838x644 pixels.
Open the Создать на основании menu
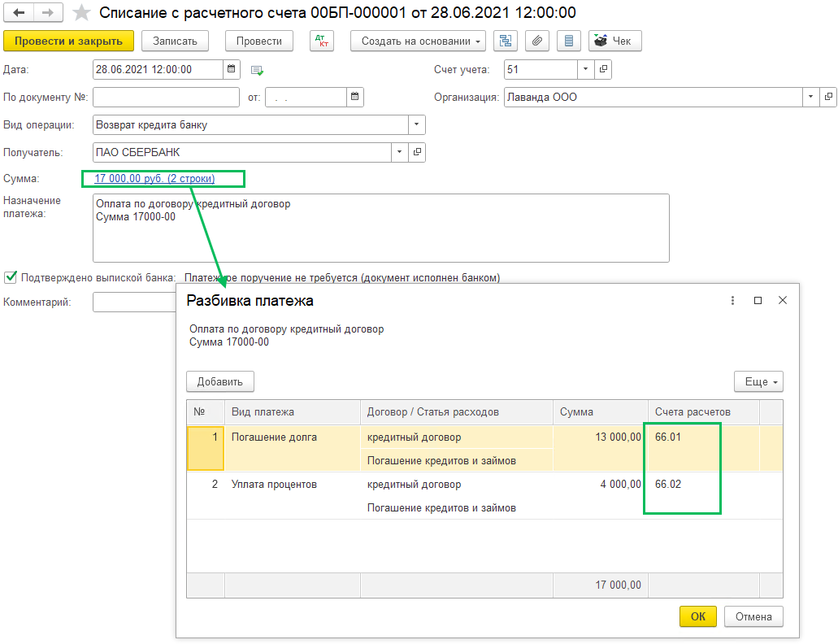[x=418, y=41]
